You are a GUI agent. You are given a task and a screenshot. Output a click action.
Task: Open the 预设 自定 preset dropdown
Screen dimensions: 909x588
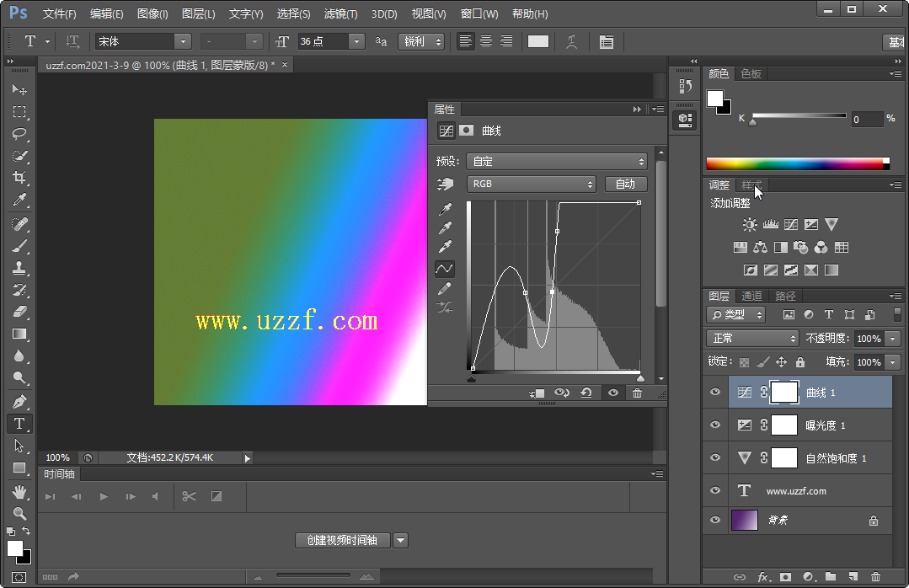(557, 161)
